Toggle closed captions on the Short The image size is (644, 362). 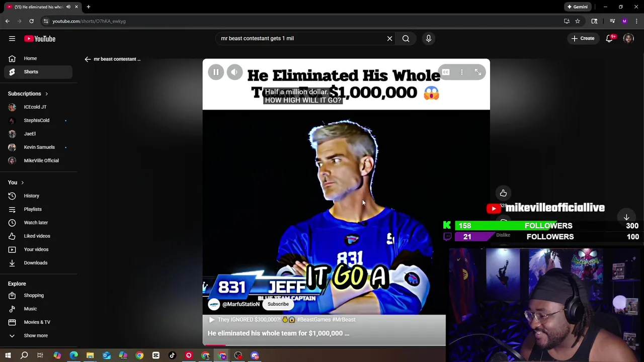446,72
